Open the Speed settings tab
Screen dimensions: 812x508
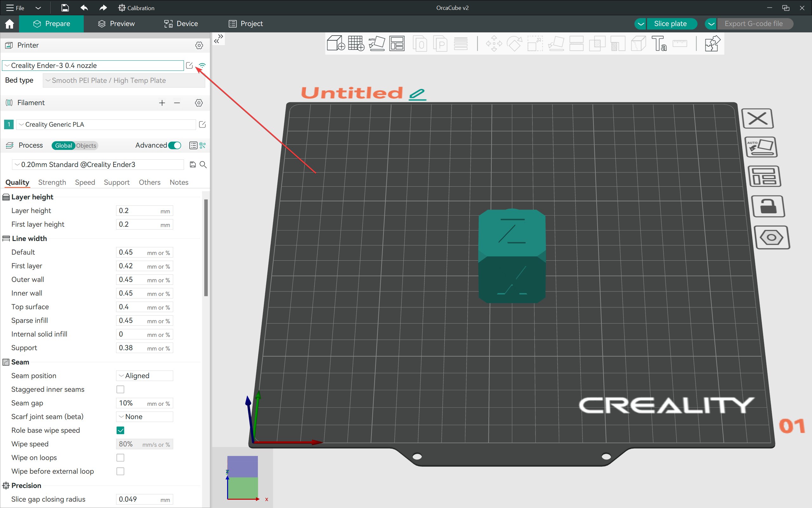85,183
